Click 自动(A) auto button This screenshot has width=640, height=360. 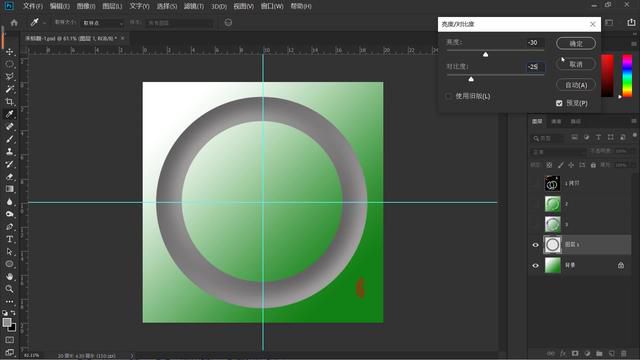(x=576, y=85)
